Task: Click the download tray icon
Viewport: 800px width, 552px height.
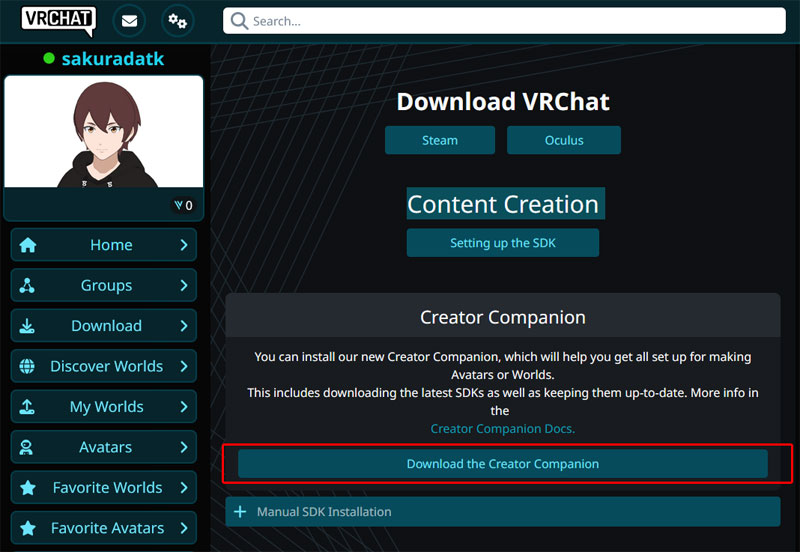Action: (27, 325)
